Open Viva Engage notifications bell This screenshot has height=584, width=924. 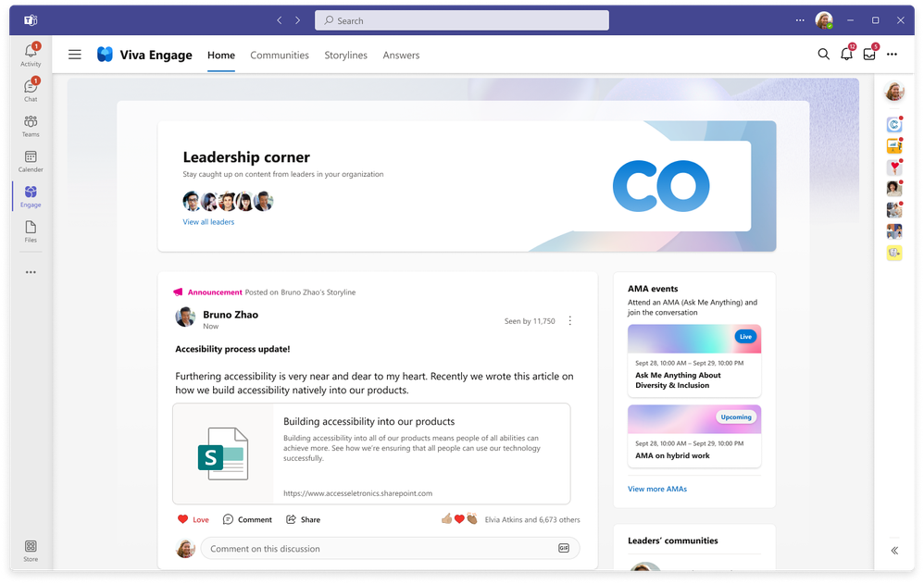[847, 54]
